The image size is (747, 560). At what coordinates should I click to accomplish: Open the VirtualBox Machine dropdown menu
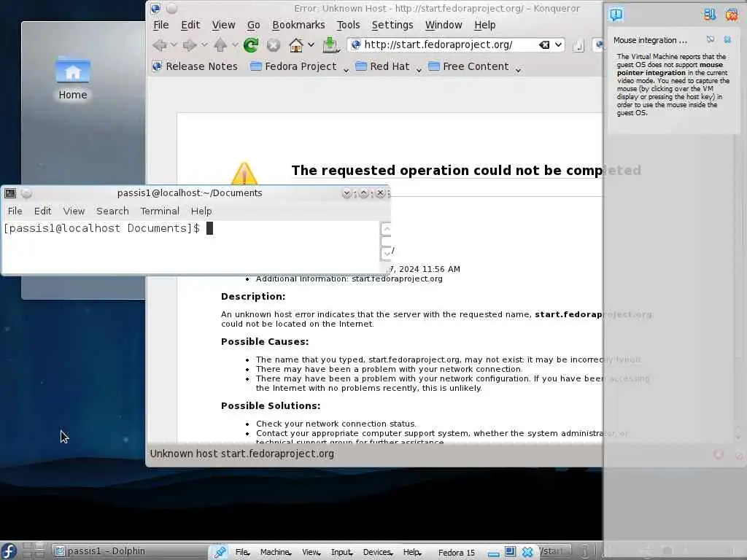275,553
